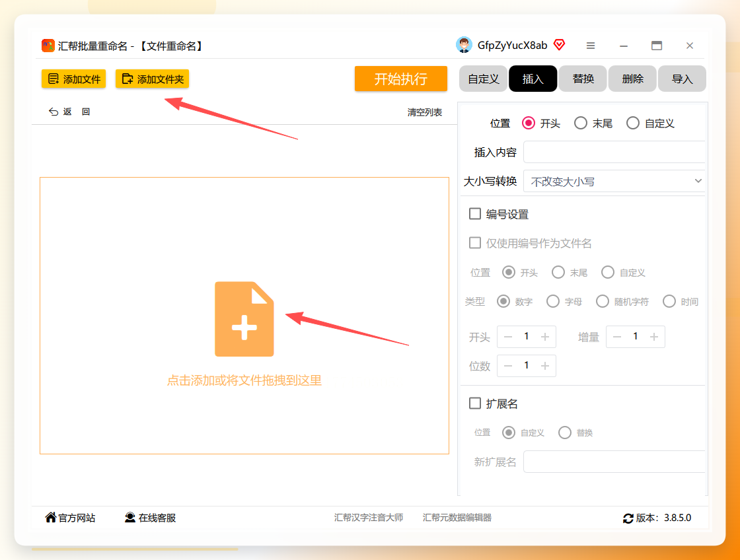Decrease the 位数 digit count with minus
Screen dimensions: 740x560
pos(508,366)
